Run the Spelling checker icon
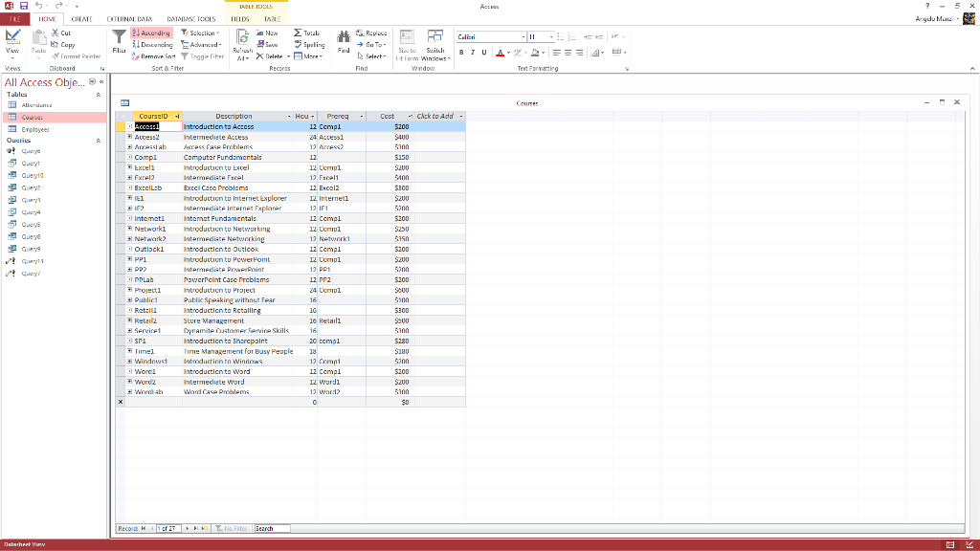 click(x=298, y=44)
